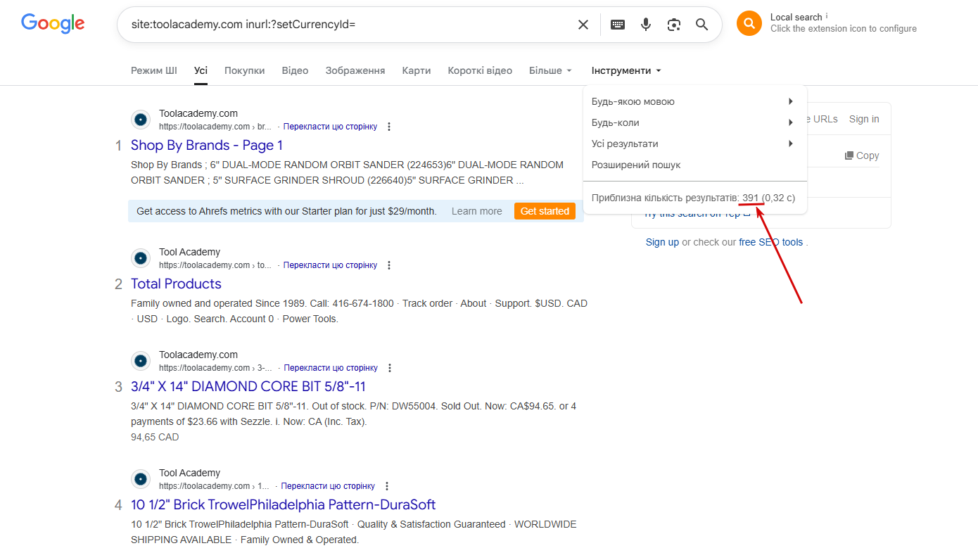The image size is (978, 560).
Task: Expand the Усі результати filter
Action: tap(694, 144)
